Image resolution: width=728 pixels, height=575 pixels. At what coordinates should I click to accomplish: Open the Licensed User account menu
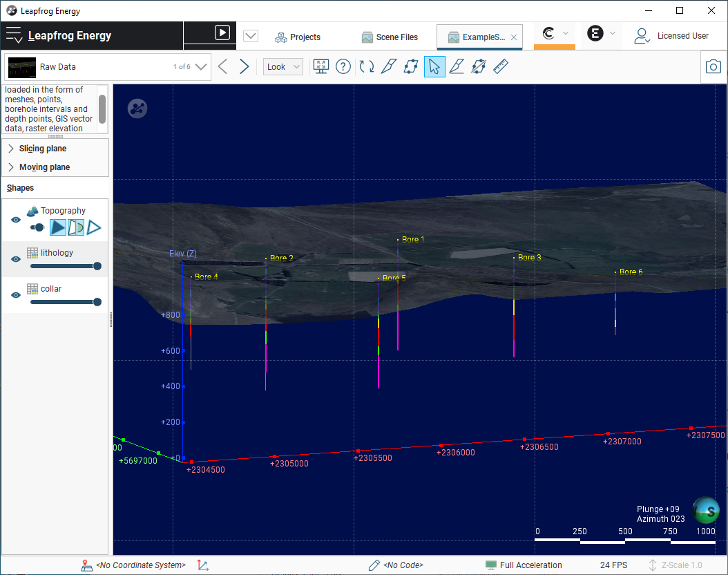[x=672, y=36]
